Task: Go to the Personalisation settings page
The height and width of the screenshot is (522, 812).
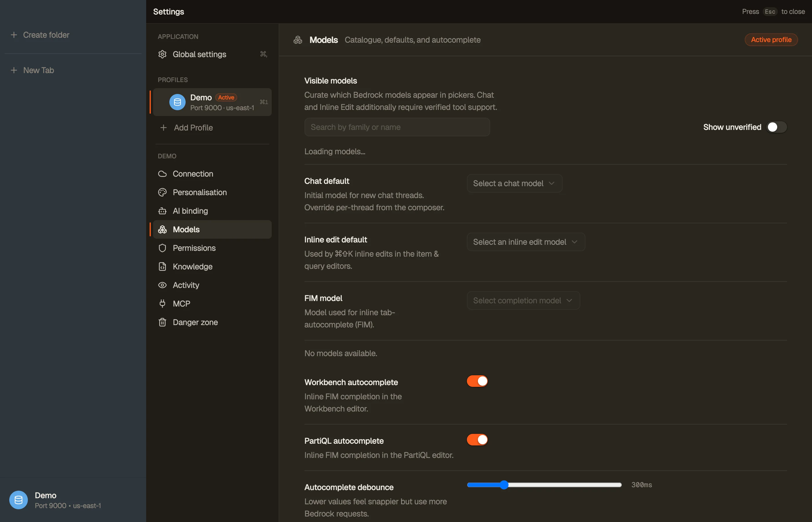Action: (212, 192)
